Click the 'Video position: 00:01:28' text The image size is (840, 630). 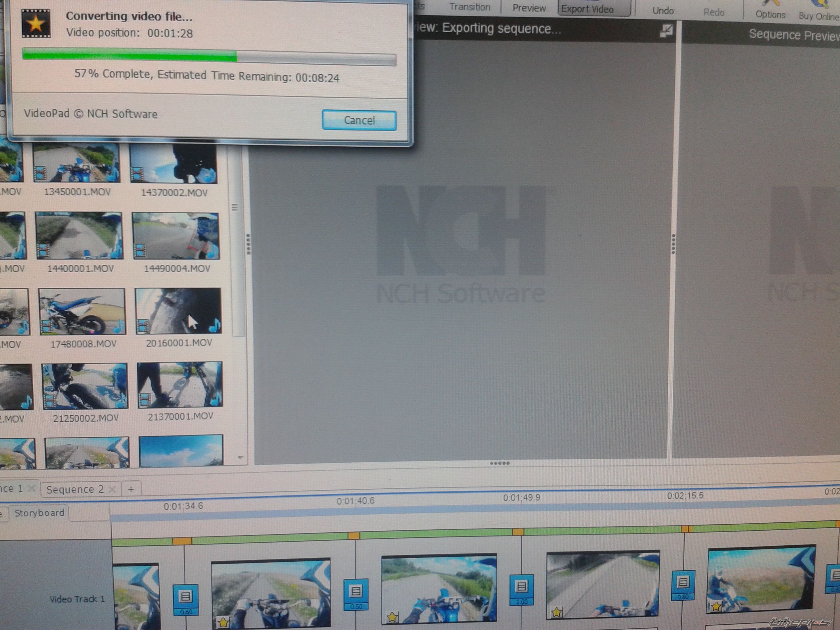click(x=130, y=33)
